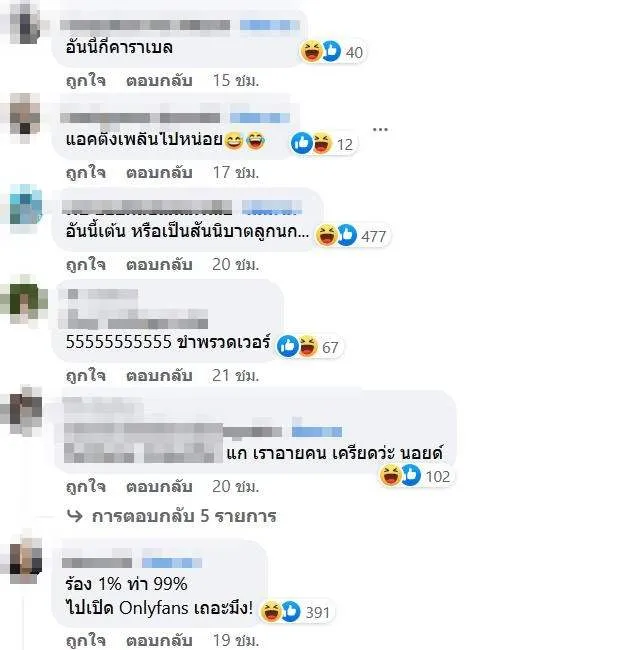This screenshot has height=650, width=626.
Task: Reply (ตอบกลับ) to the 17 ชม. comment
Action: point(159,172)
